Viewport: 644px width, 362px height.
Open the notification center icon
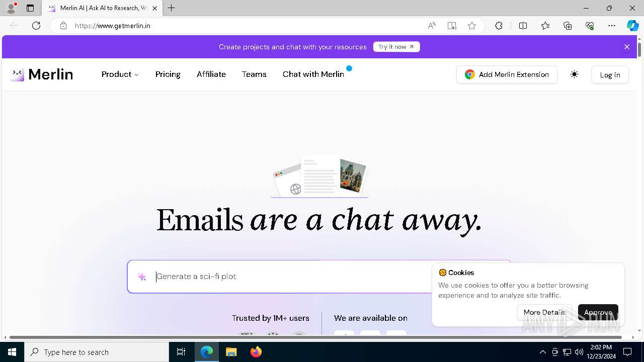(627, 352)
